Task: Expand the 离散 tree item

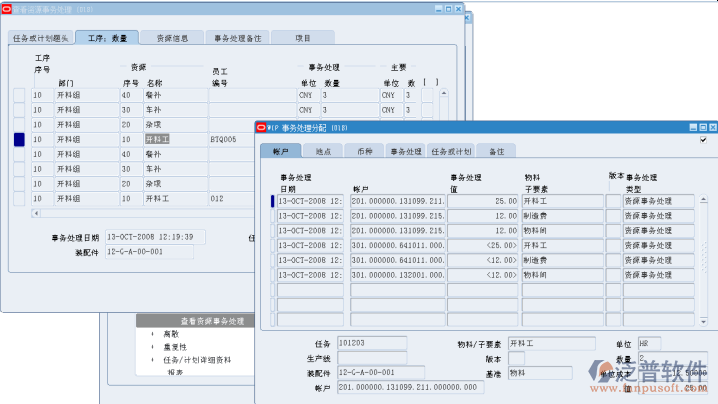Action: coord(152,334)
